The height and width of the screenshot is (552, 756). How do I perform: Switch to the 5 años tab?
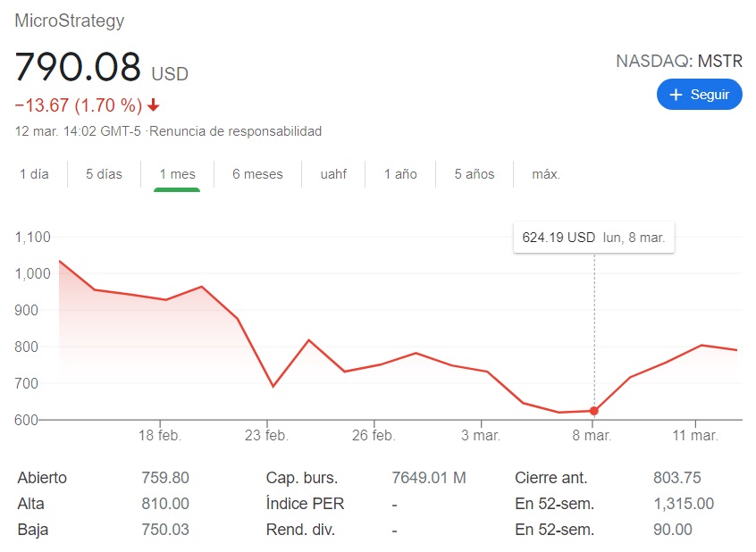475,174
